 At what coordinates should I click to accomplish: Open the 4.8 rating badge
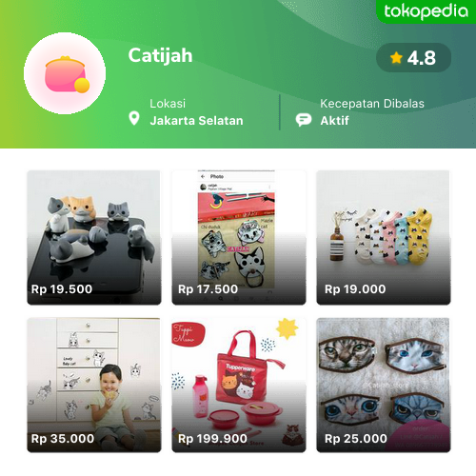click(413, 58)
